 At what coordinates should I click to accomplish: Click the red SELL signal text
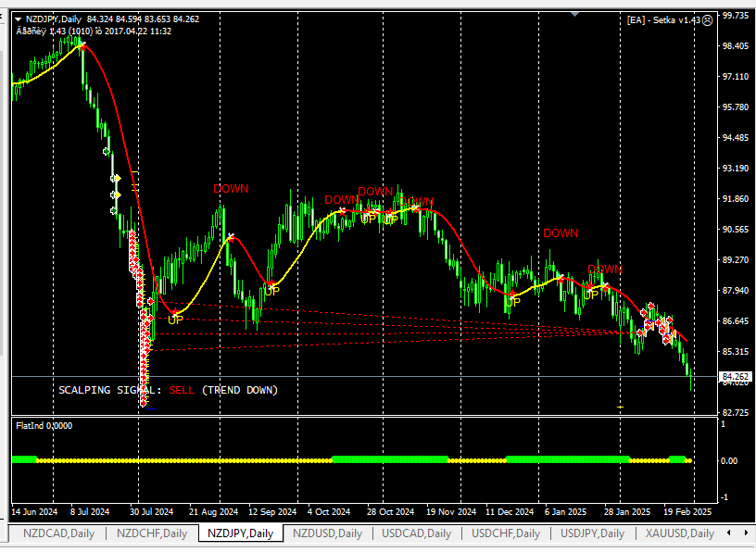point(182,390)
